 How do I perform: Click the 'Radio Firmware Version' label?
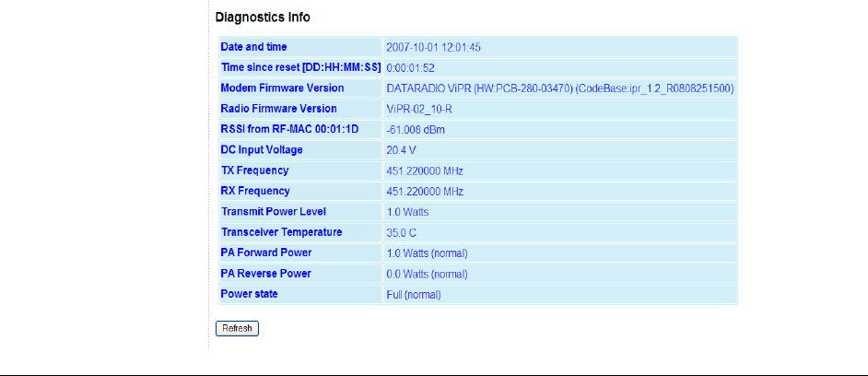click(x=278, y=109)
